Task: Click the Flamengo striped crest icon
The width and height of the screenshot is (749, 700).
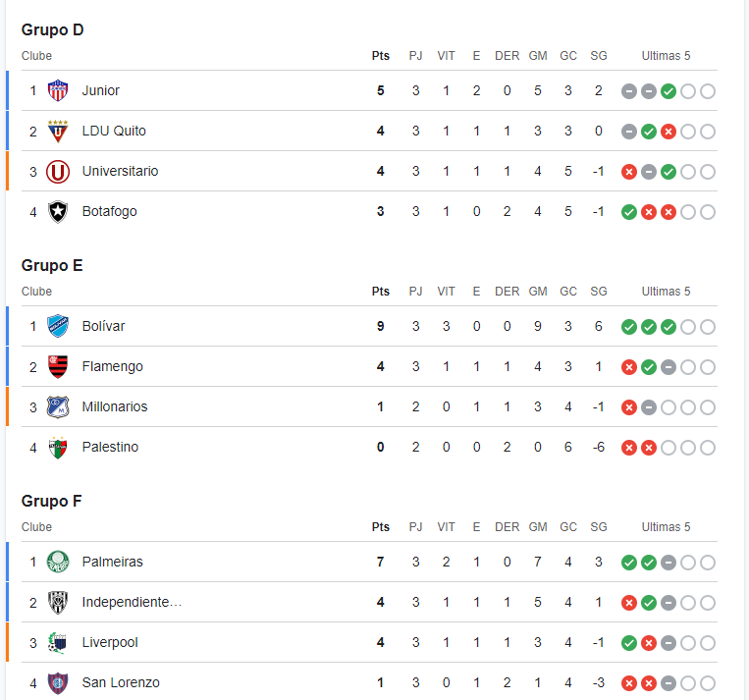Action: 58,366
